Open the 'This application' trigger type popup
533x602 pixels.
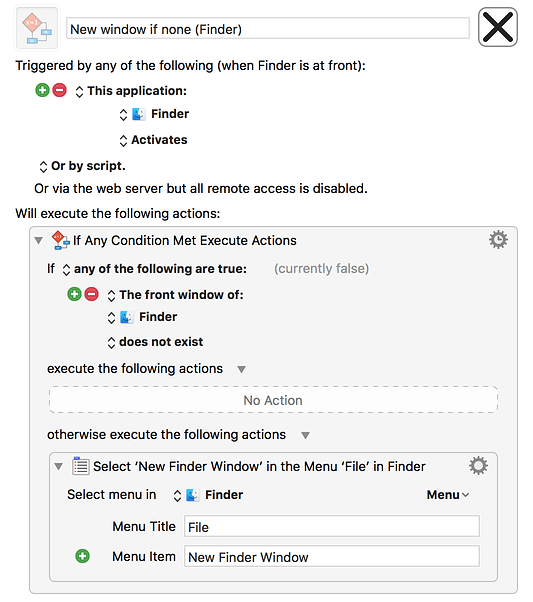pyautogui.click(x=131, y=91)
